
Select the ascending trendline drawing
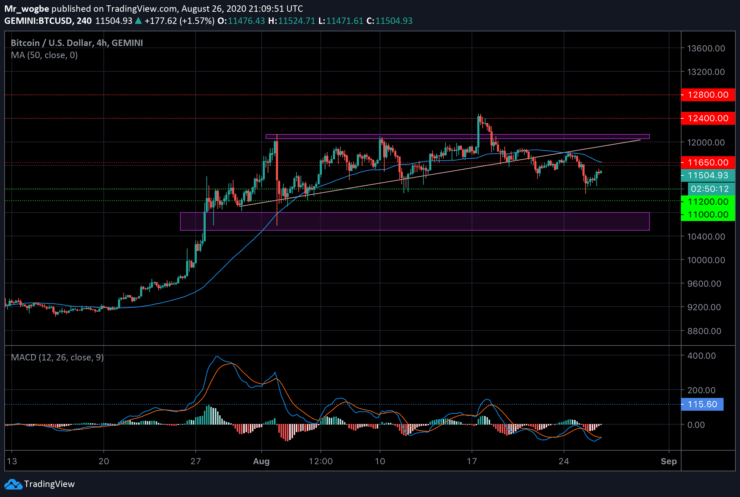click(441, 173)
